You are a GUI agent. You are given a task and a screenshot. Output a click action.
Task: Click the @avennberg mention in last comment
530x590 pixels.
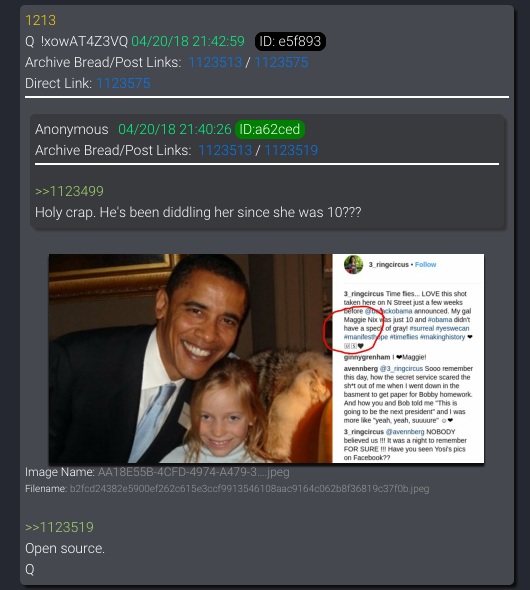click(405, 432)
